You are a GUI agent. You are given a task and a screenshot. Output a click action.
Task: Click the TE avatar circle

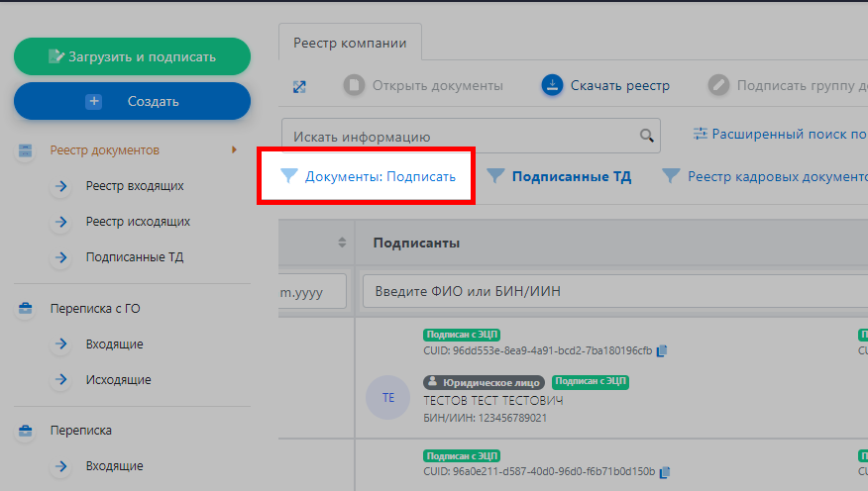click(x=388, y=398)
